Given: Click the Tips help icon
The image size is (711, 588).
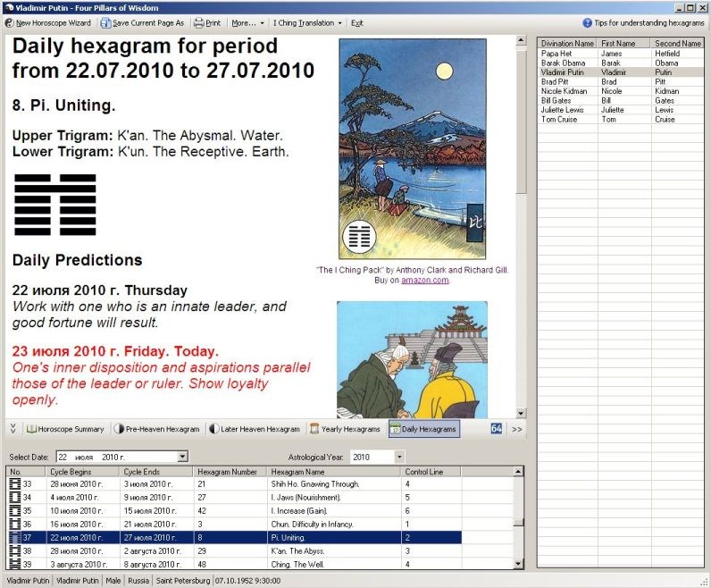Looking at the screenshot, I should (x=587, y=22).
